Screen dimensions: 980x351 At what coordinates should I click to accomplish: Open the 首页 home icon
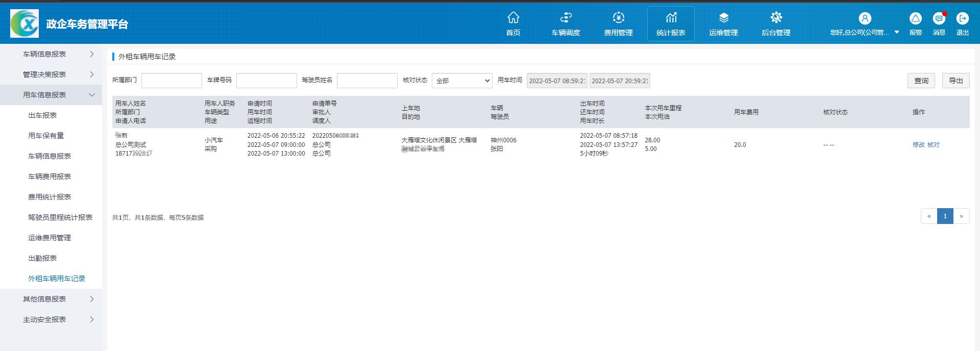513,18
